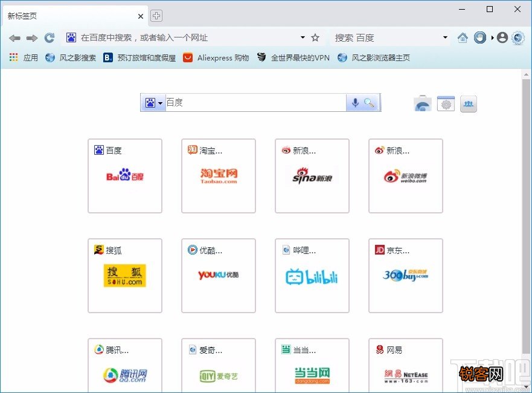Open the Sina 新浪 tile

coord(312,176)
